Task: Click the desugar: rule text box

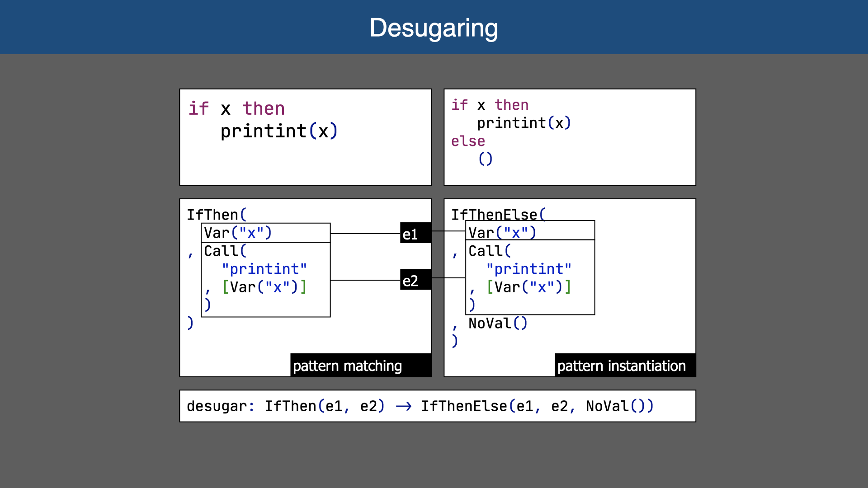Action: point(437,406)
